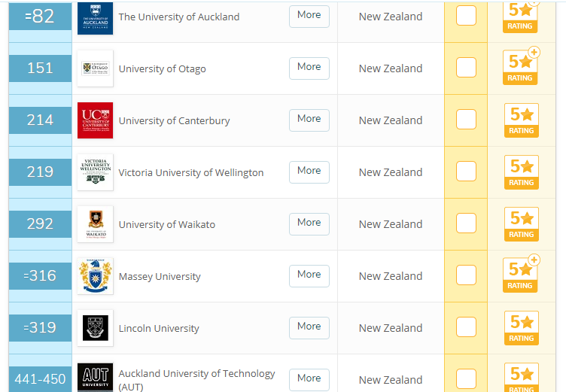
Task: Click the University of Otago crest logo
Action: pos(95,68)
